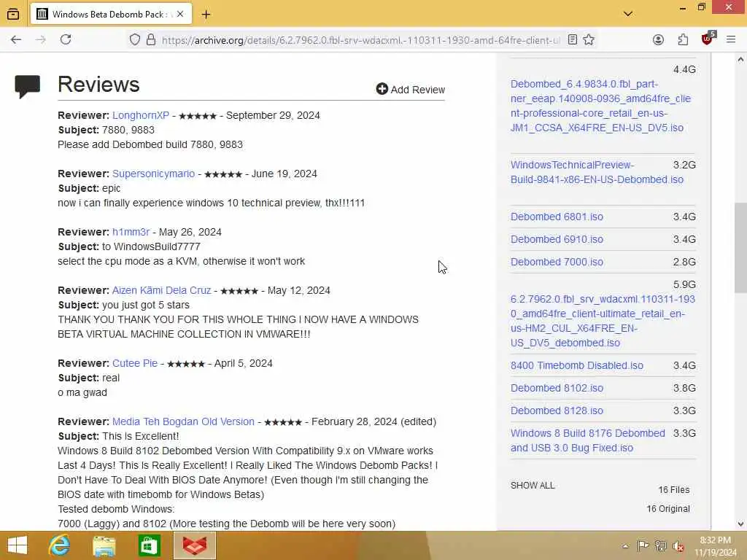Download Debombed 6801.iso
This screenshot has height=560, width=747.
click(x=557, y=217)
